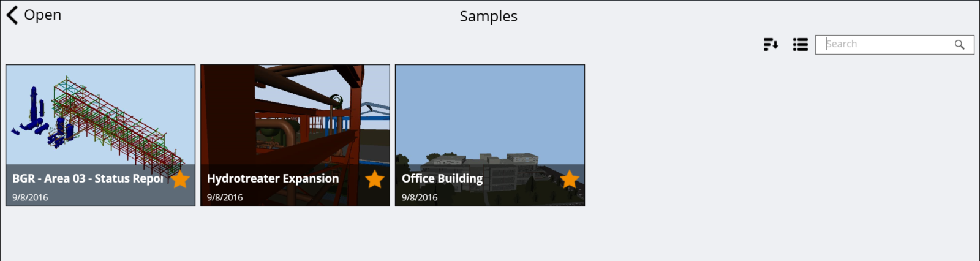Toggle the Hydrotreater Expansion favorite star
The image size is (980, 261).
(x=375, y=180)
